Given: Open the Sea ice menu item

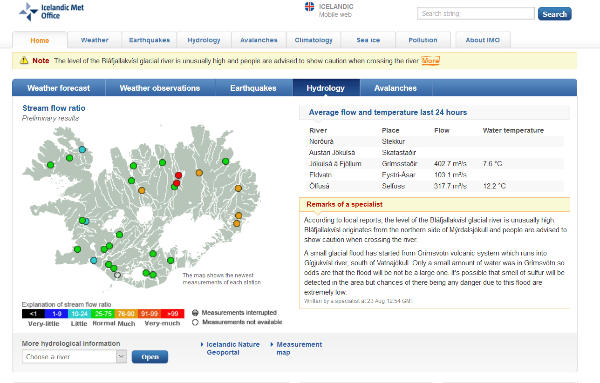Looking at the screenshot, I should click(368, 40).
